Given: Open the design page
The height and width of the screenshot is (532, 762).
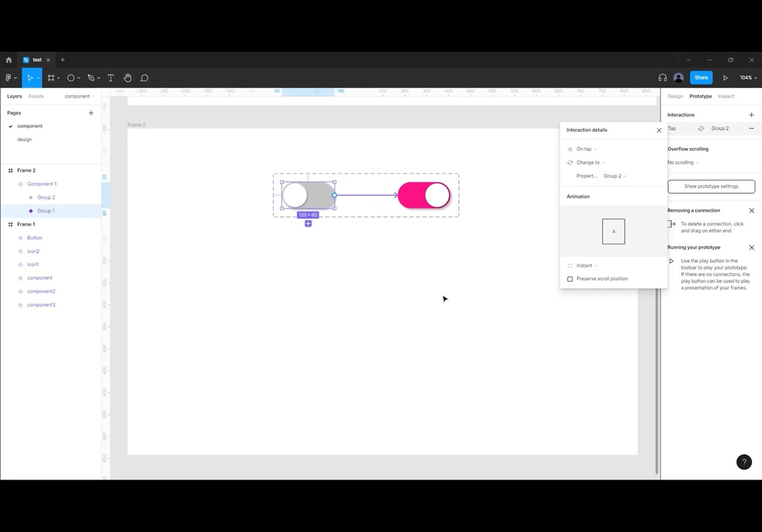Looking at the screenshot, I should tap(24, 139).
